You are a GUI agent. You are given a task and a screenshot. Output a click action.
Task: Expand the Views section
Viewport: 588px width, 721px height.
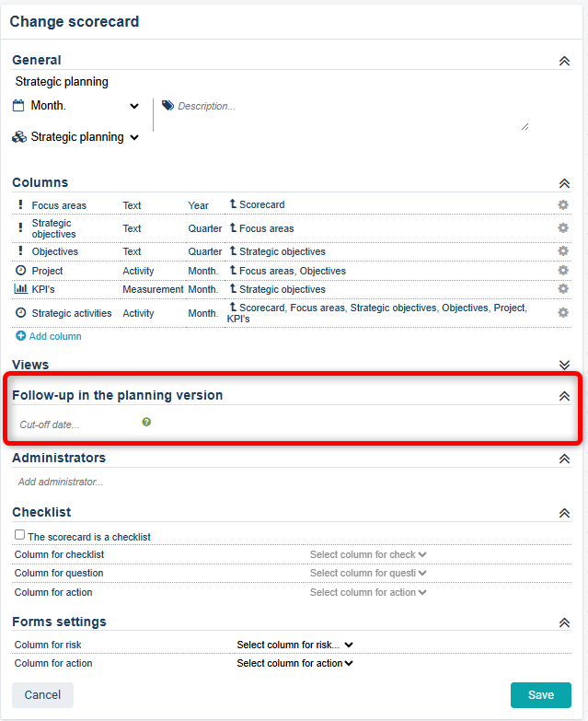click(x=564, y=366)
